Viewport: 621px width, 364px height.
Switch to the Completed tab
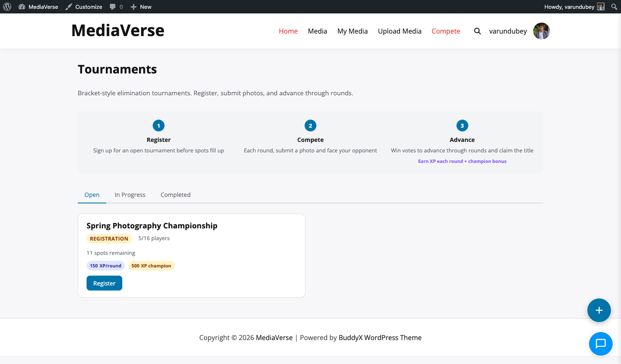coord(175,195)
